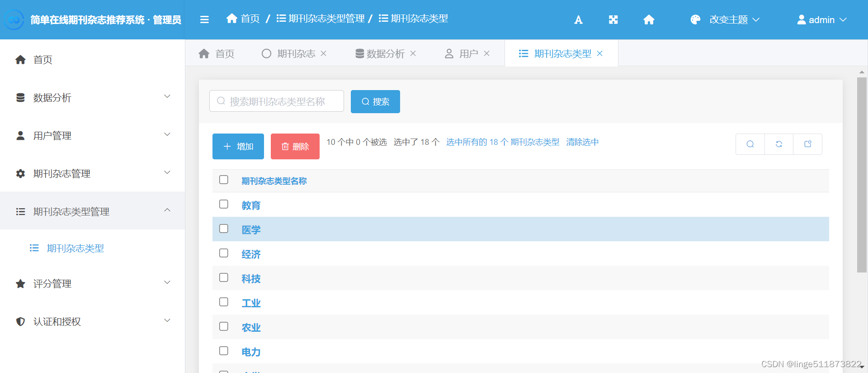
Task: Click the table refresh icon
Action: tap(779, 144)
